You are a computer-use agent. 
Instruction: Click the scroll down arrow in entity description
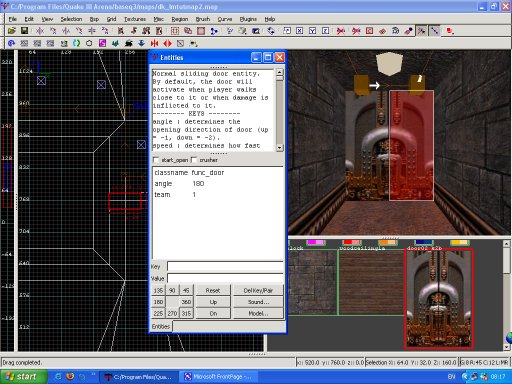pyautogui.click(x=280, y=147)
